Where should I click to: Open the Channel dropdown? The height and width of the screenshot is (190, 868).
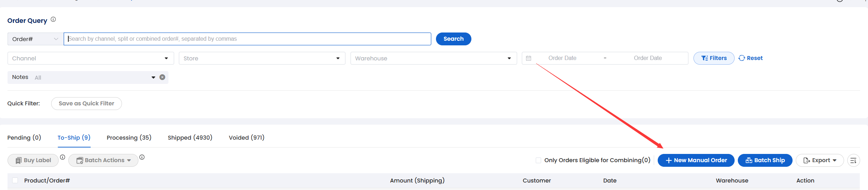[x=90, y=58]
